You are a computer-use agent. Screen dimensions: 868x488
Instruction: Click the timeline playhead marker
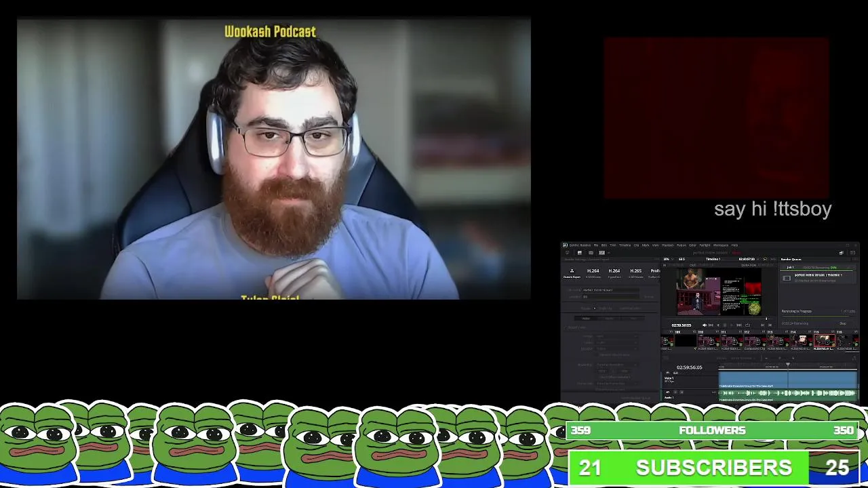point(788,365)
